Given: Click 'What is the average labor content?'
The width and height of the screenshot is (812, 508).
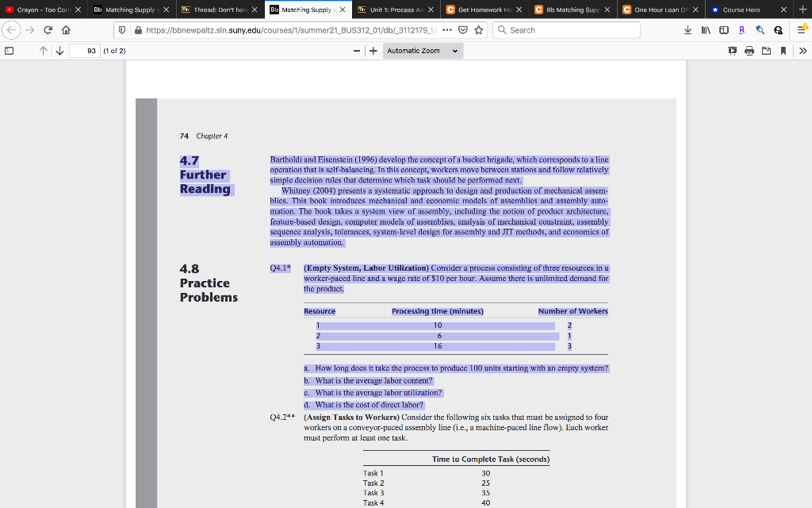Looking at the screenshot, I should pos(373,380).
